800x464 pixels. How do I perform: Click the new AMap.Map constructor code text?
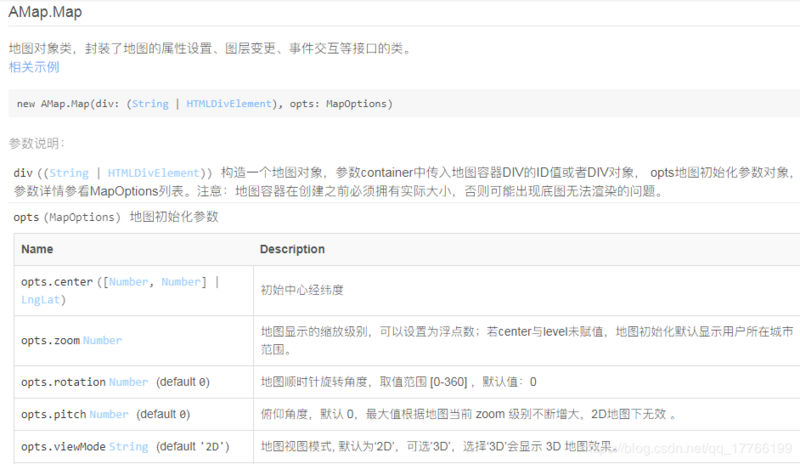[205, 104]
